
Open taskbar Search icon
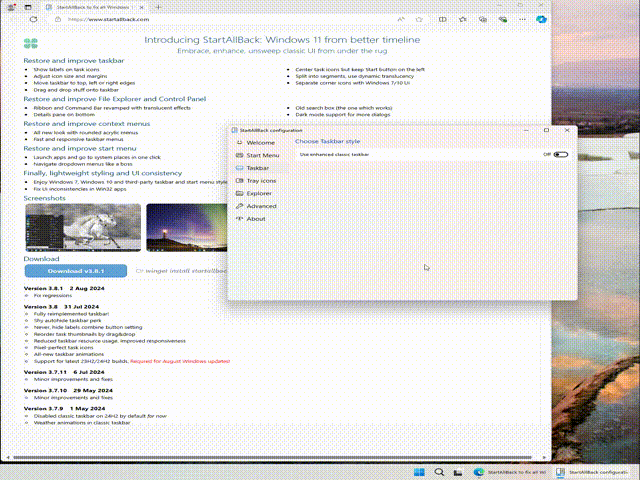(439, 472)
